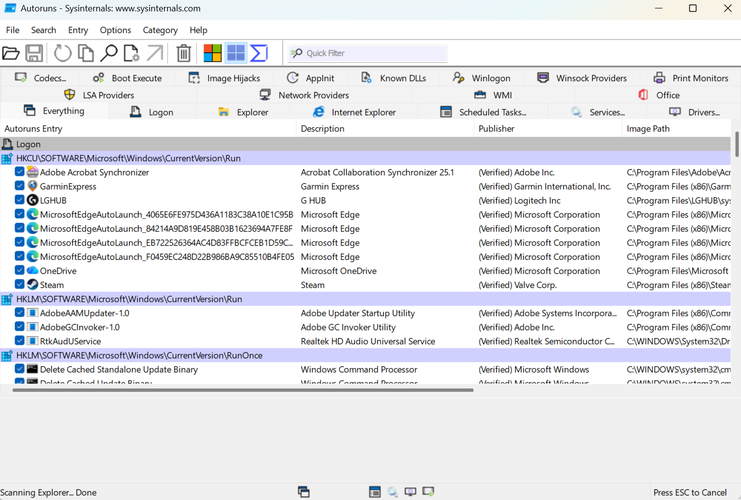The width and height of the screenshot is (741, 500).
Task: Sort by the Autoruns Entry column header
Action: tap(33, 129)
